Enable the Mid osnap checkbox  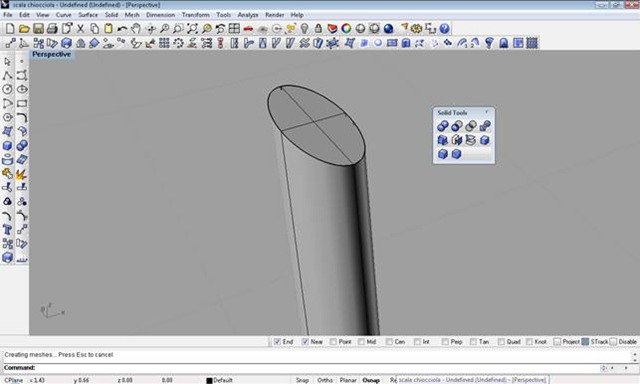pyautogui.click(x=361, y=342)
